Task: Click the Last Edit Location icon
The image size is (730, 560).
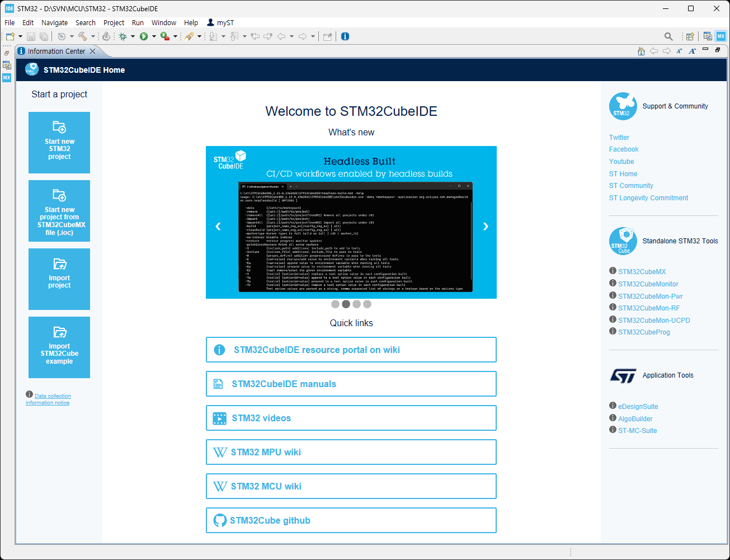Action: click(255, 36)
